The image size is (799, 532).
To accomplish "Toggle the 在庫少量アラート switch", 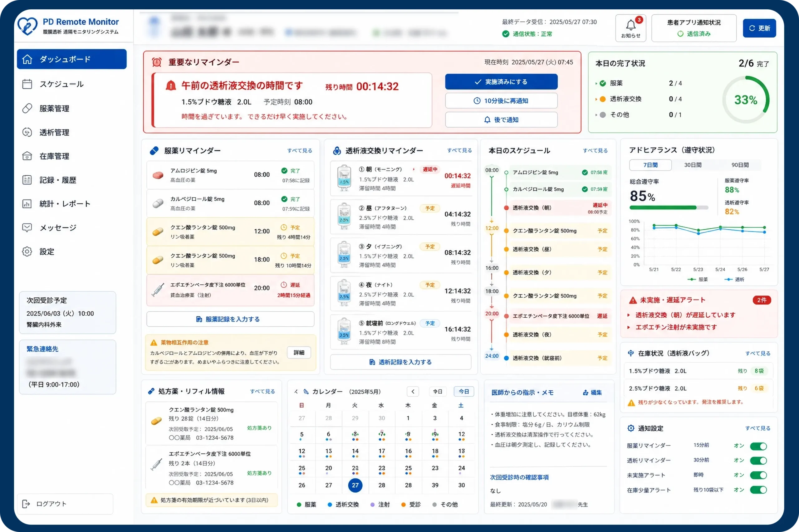I will click(758, 490).
